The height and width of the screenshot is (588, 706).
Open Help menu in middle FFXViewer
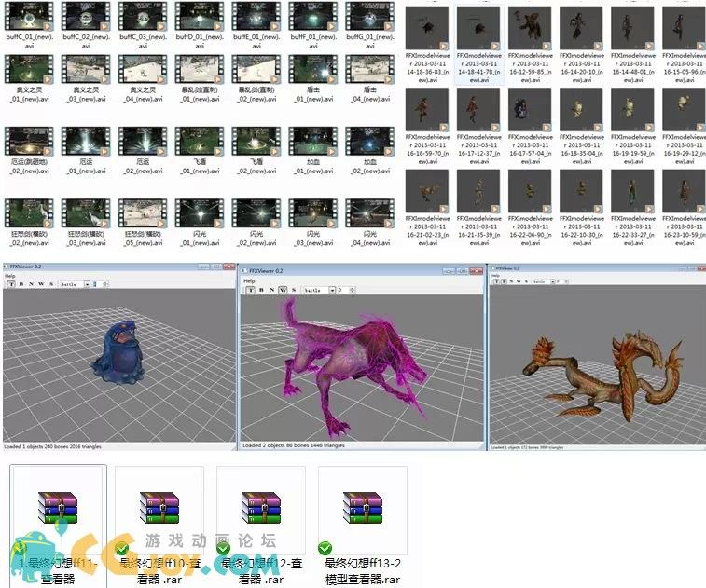(x=249, y=280)
